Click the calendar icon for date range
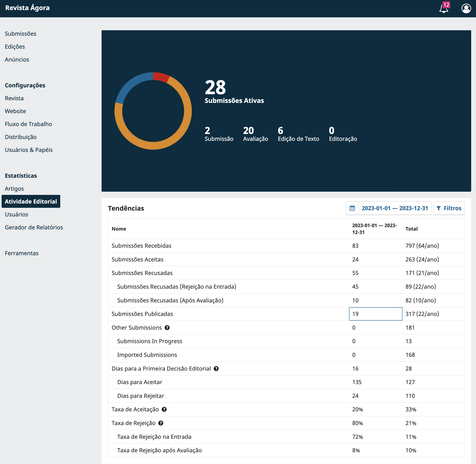The image size is (476, 464). pos(352,208)
